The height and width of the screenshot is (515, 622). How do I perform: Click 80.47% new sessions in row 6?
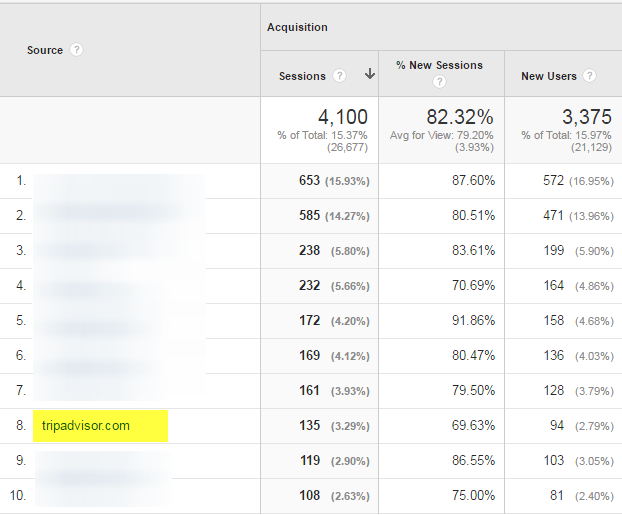coord(473,355)
